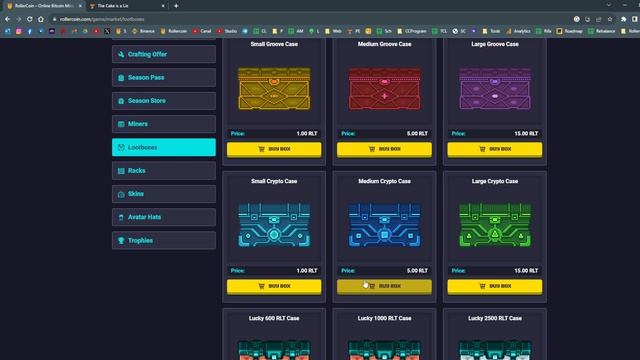Viewport: 640px width, 360px height.
Task: Open the Studio YouTube bookmark
Action: click(227, 31)
